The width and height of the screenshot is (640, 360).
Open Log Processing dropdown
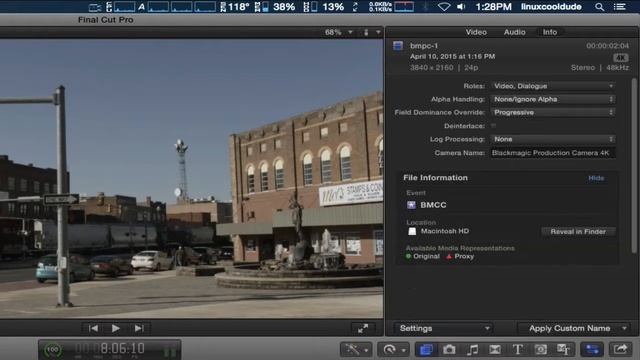[553, 139]
